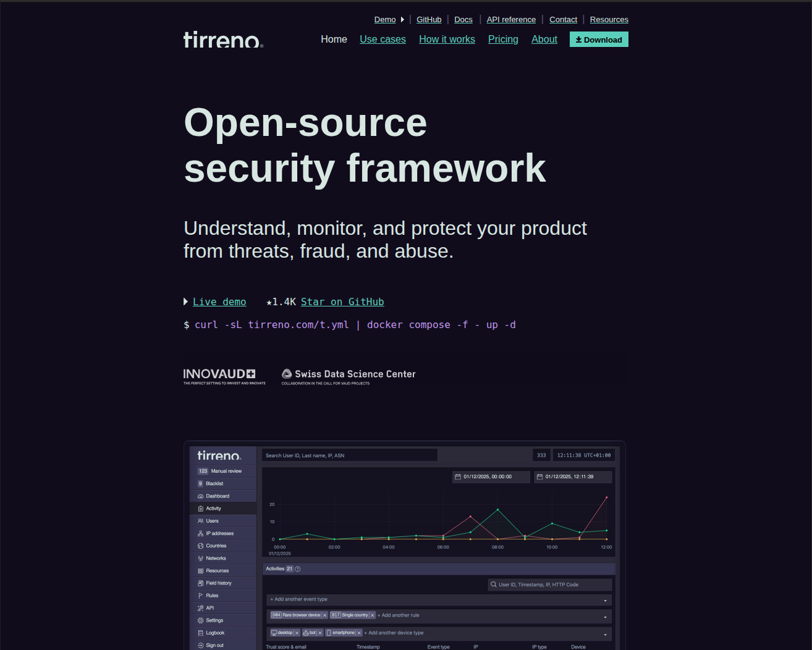
Task: Click the IP addresses icon in the sidebar
Action: click(x=200, y=533)
